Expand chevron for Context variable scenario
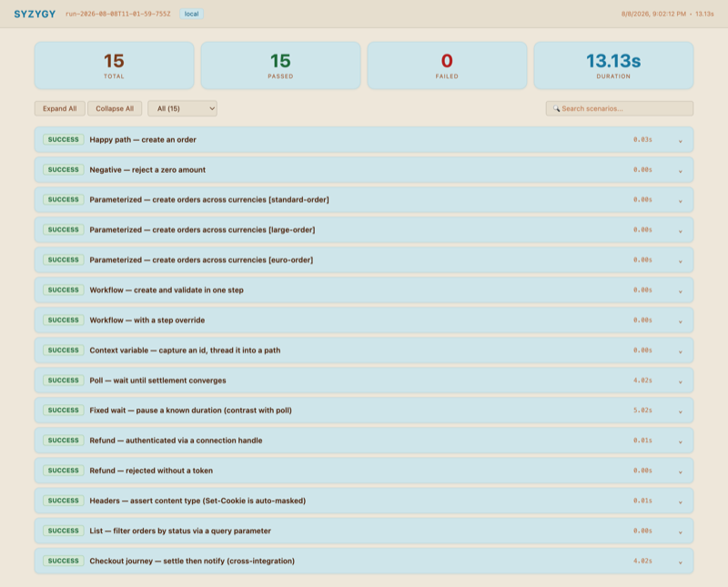 coord(680,351)
